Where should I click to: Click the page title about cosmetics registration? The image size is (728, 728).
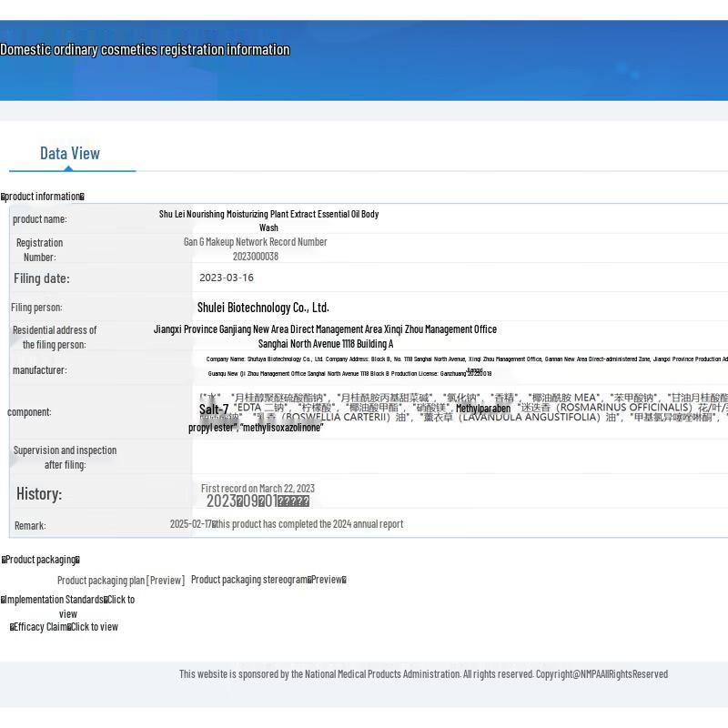(145, 50)
